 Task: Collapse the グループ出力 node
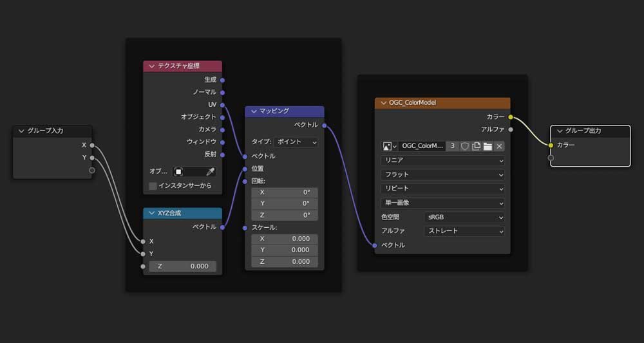click(x=560, y=131)
